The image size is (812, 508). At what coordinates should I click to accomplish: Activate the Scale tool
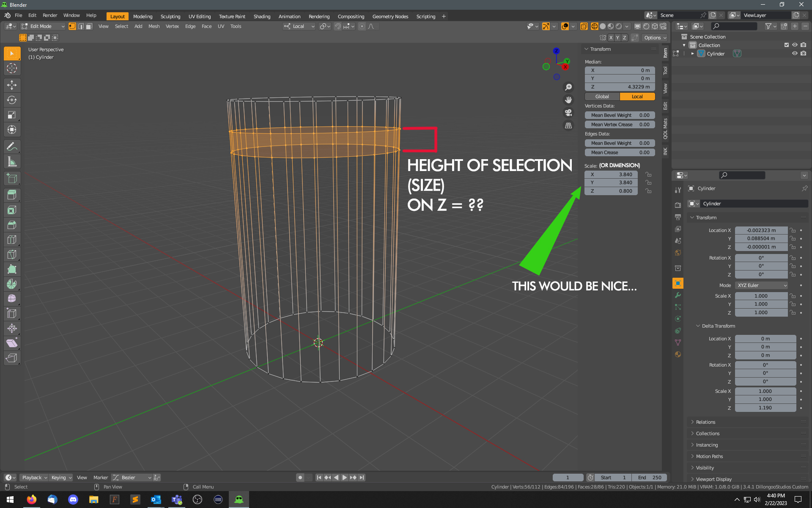pos(12,115)
